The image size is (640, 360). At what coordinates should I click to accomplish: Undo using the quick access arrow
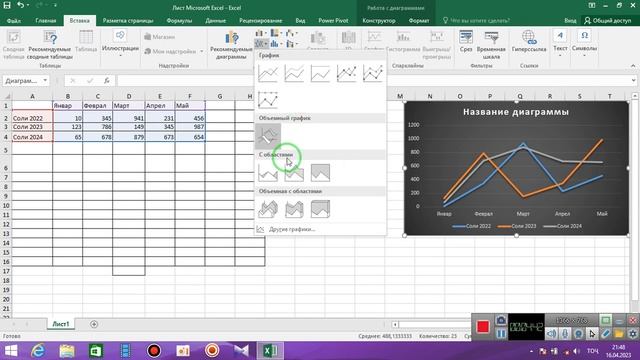coord(20,5)
